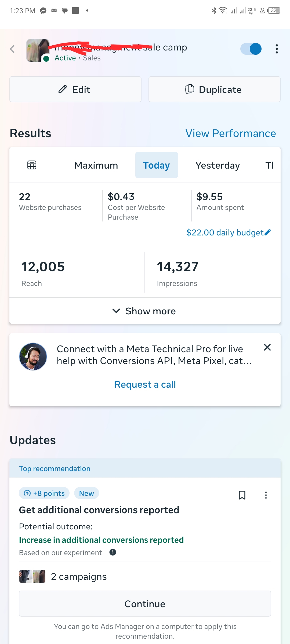Toggle the campaign active switch off

coord(251,49)
